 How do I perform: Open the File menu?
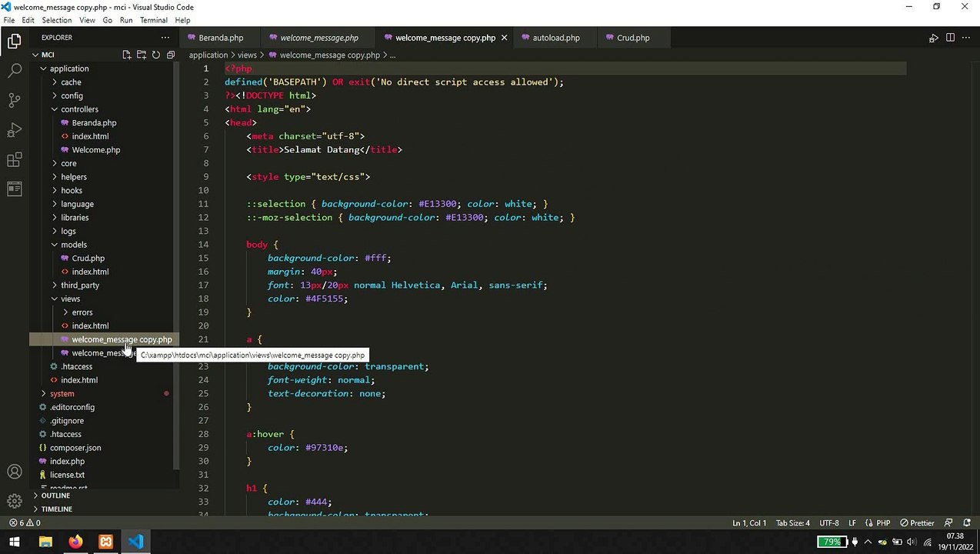tap(9, 20)
